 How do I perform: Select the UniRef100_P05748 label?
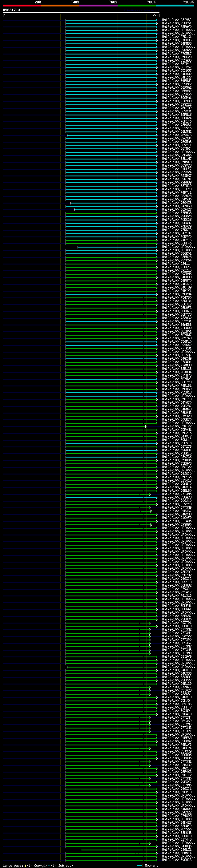177,338
